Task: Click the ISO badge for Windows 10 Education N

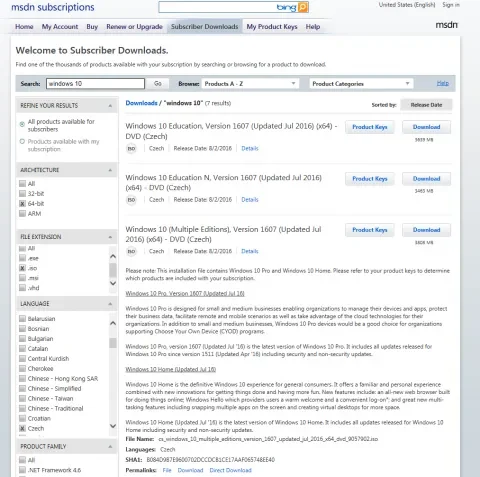Action: click(131, 200)
